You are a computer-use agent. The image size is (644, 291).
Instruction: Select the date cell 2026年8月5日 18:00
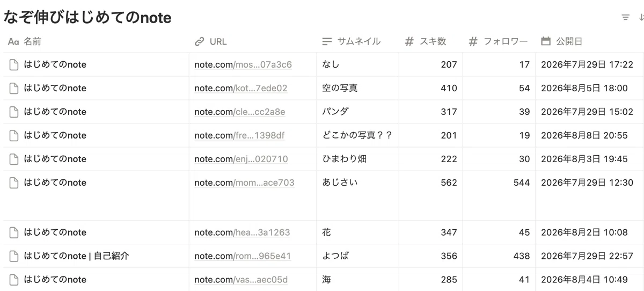pos(590,88)
